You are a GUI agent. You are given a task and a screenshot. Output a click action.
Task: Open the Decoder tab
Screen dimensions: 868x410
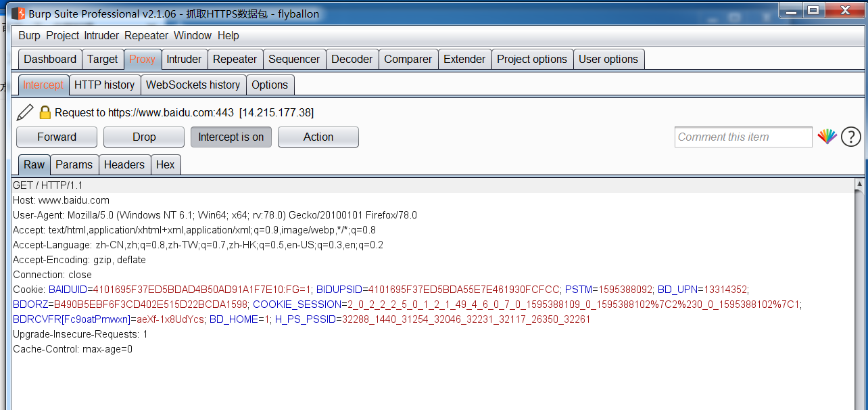[x=352, y=59]
